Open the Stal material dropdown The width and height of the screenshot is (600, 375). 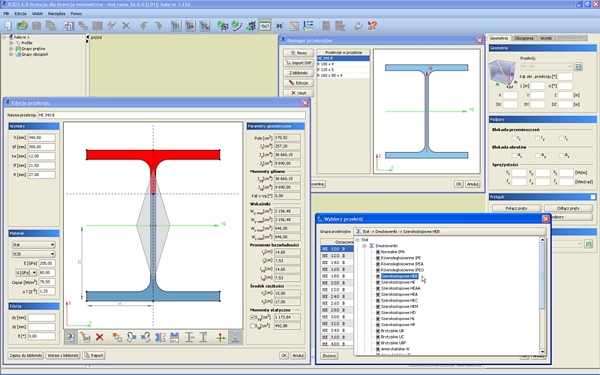coord(34,245)
